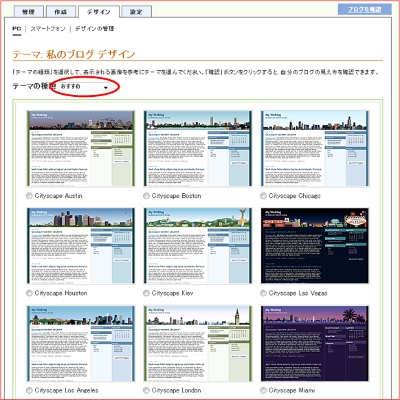Click the Cityscape Miami purple thumbnail
Image resolution: width=400 pixels, height=400 pixels.
point(315,344)
